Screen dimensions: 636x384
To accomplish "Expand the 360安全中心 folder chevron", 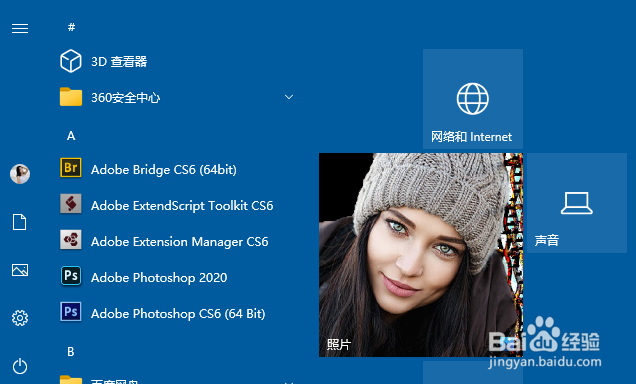I will tap(289, 97).
